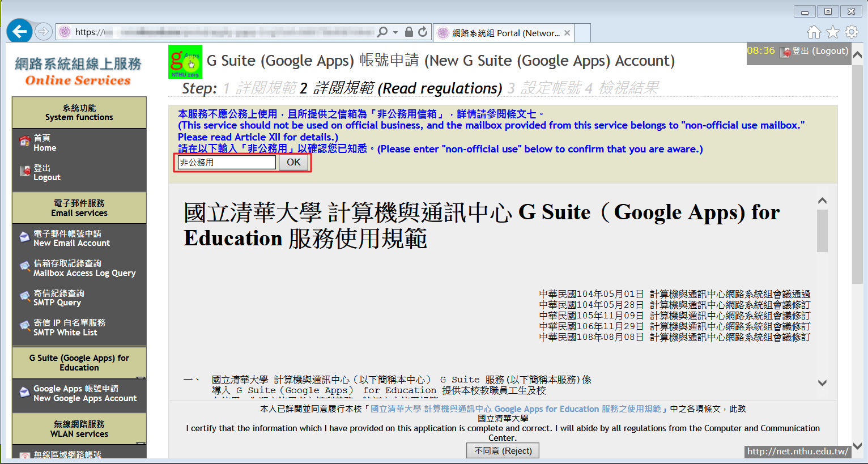This screenshot has height=464, width=868.
Task: Click the browser forward arrow button
Action: pos(44,32)
